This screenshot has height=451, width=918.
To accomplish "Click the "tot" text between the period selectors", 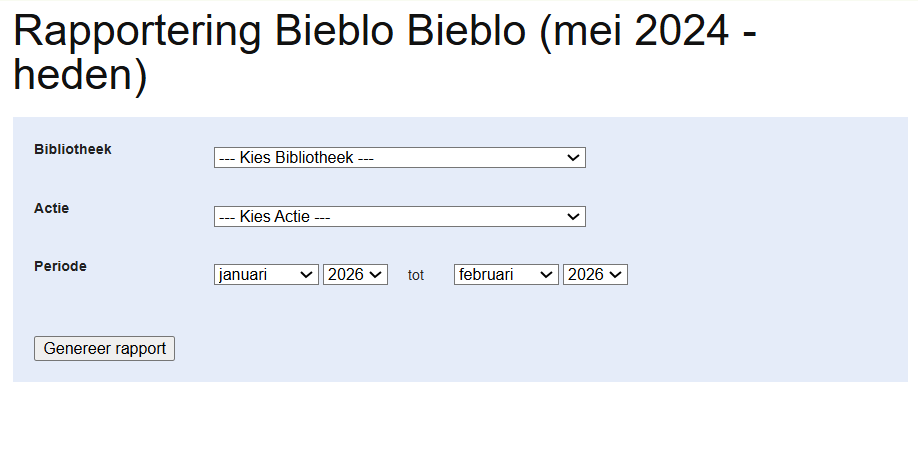I will [x=416, y=275].
